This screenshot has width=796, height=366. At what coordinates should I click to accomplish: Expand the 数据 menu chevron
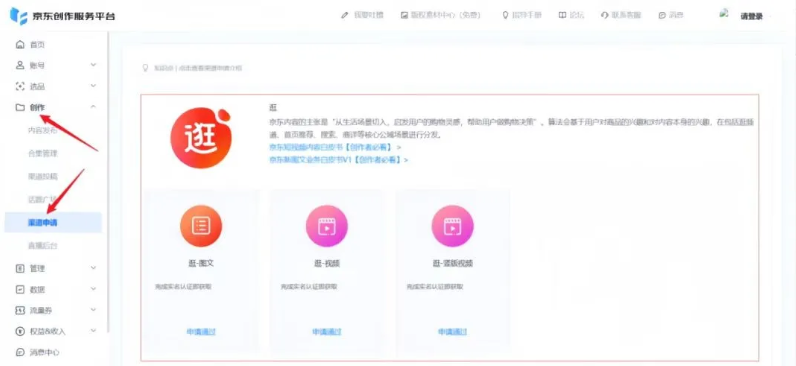pyautogui.click(x=93, y=289)
